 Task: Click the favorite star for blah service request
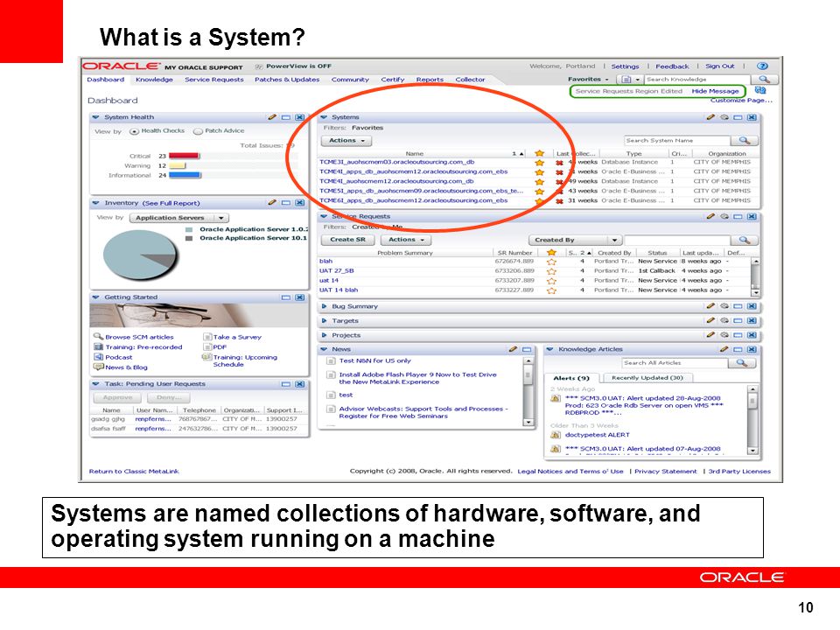click(551, 262)
